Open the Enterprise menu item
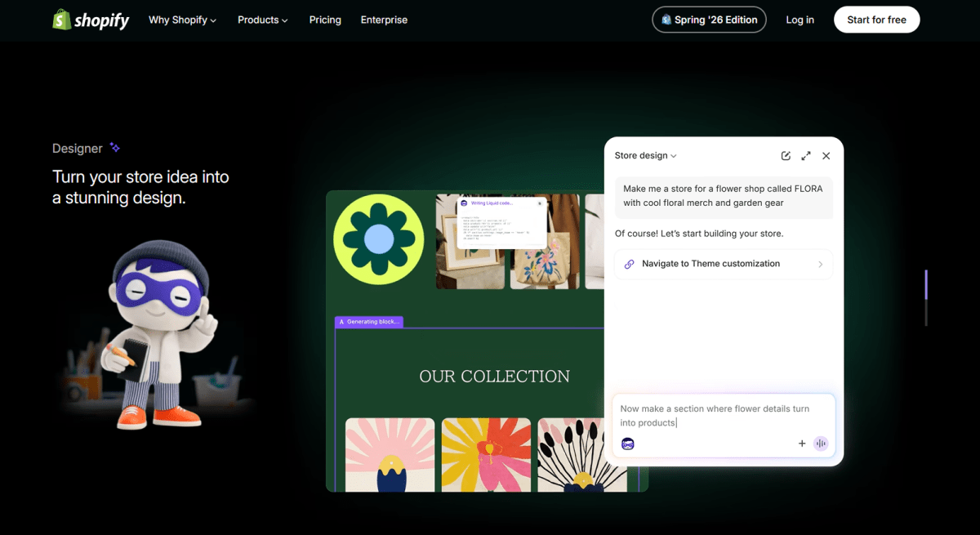The image size is (980, 535). tap(384, 20)
